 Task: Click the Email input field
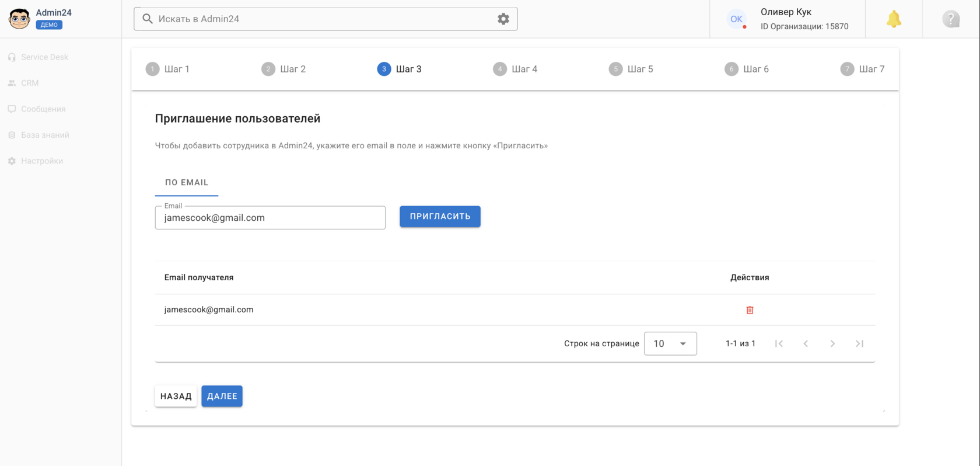270,218
